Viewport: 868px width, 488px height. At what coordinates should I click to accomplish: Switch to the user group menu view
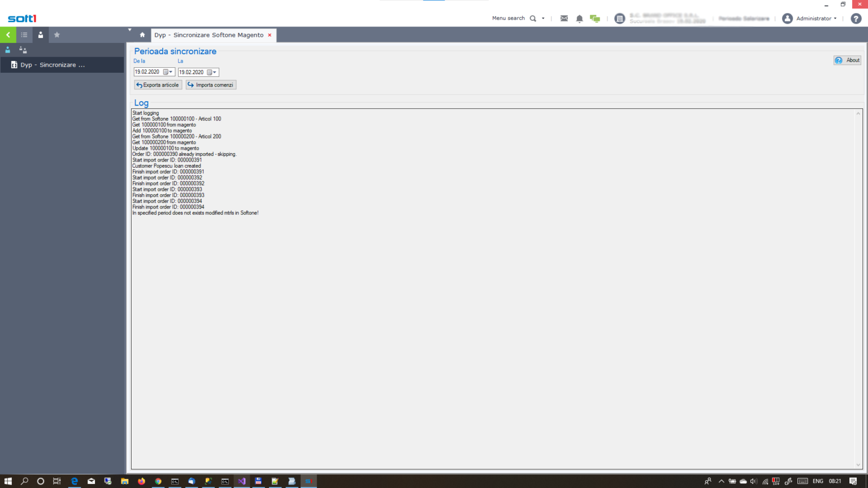click(23, 50)
